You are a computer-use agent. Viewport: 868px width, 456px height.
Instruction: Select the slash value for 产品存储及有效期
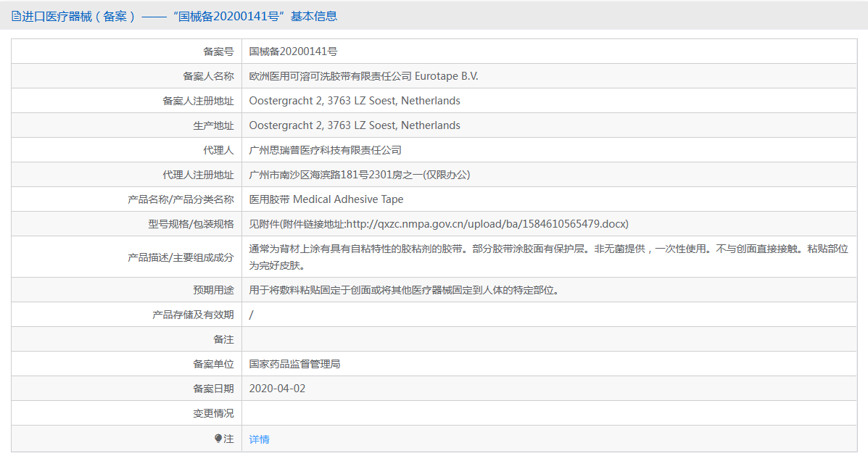[252, 315]
